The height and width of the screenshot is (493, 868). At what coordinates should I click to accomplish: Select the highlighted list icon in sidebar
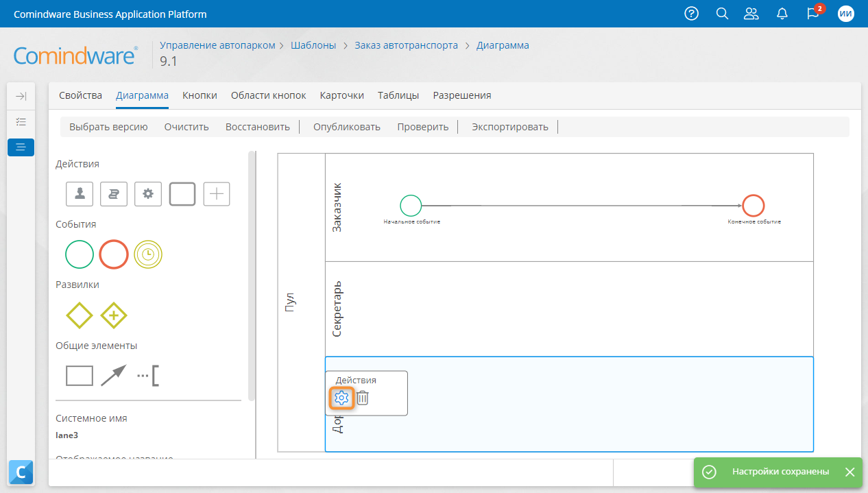(x=21, y=147)
